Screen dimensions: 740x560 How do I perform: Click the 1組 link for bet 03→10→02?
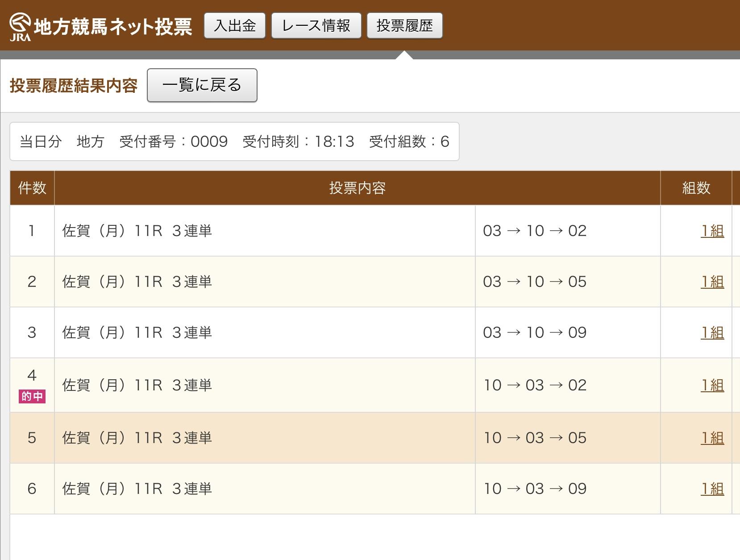712,231
